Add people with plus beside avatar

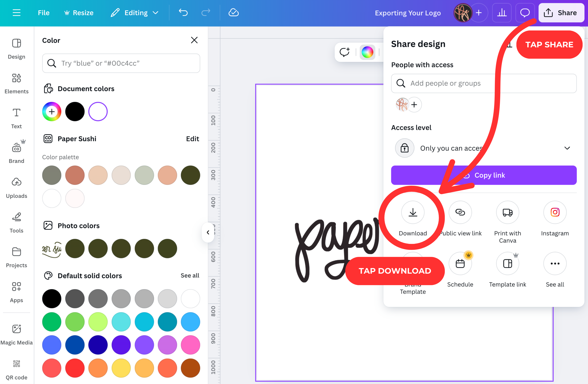pos(414,105)
